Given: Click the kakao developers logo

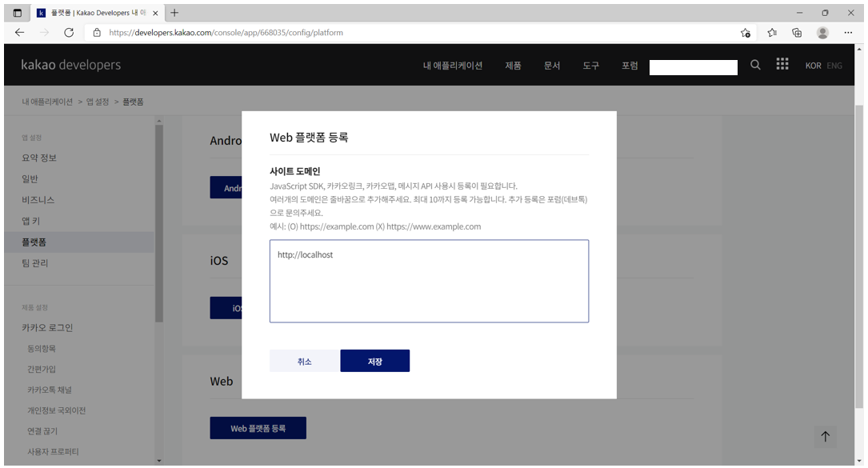Looking at the screenshot, I should click(71, 65).
